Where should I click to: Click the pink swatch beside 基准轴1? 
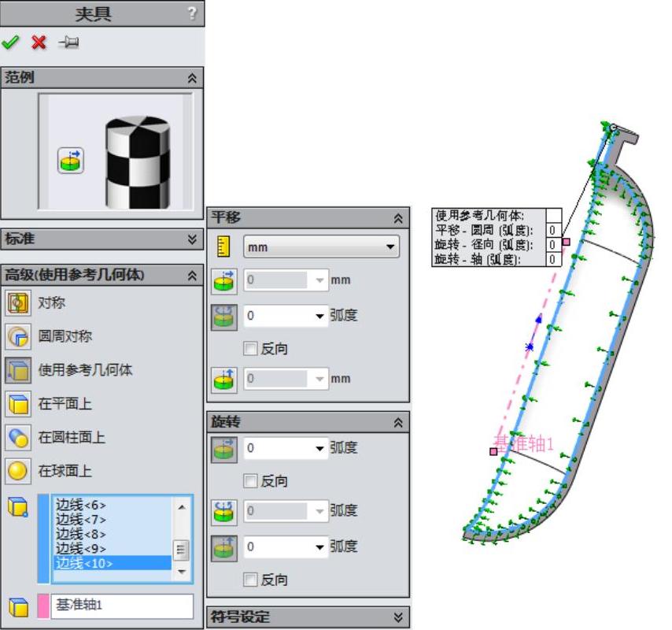42,606
